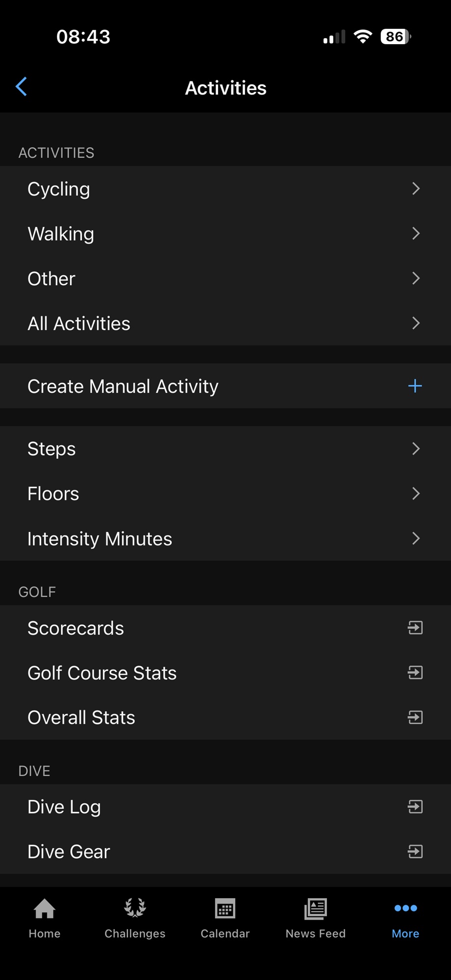The image size is (451, 980).
Task: Open the Steps entry
Action: pyautogui.click(x=51, y=449)
